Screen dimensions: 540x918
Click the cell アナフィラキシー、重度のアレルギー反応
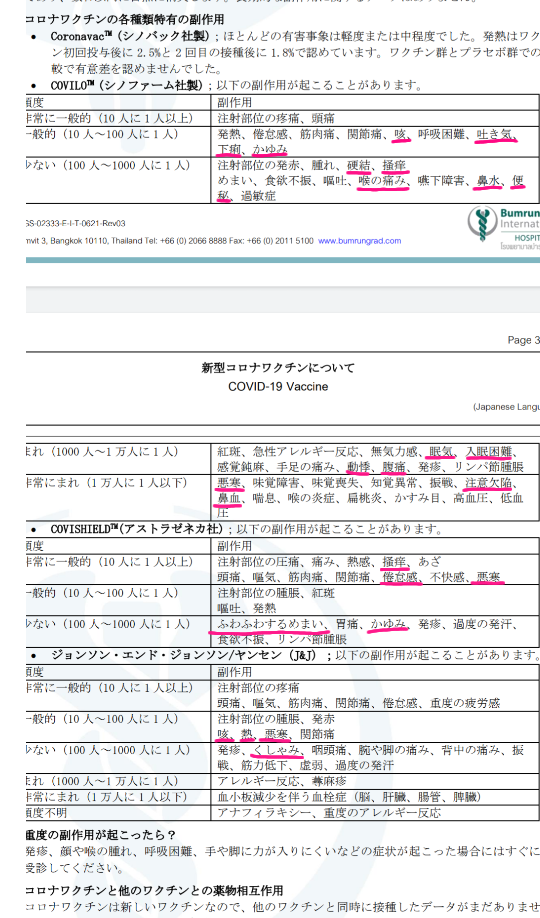pos(329,813)
